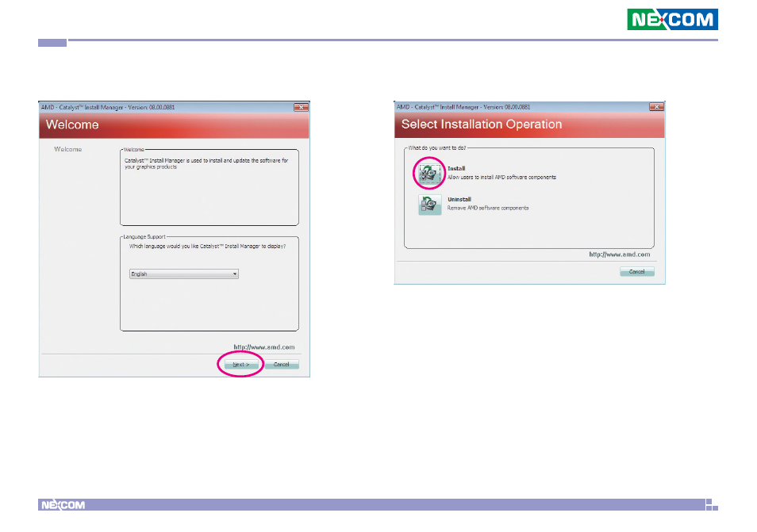Open amd.com link in Welcome dialog
The image size is (757, 532).
264,346
